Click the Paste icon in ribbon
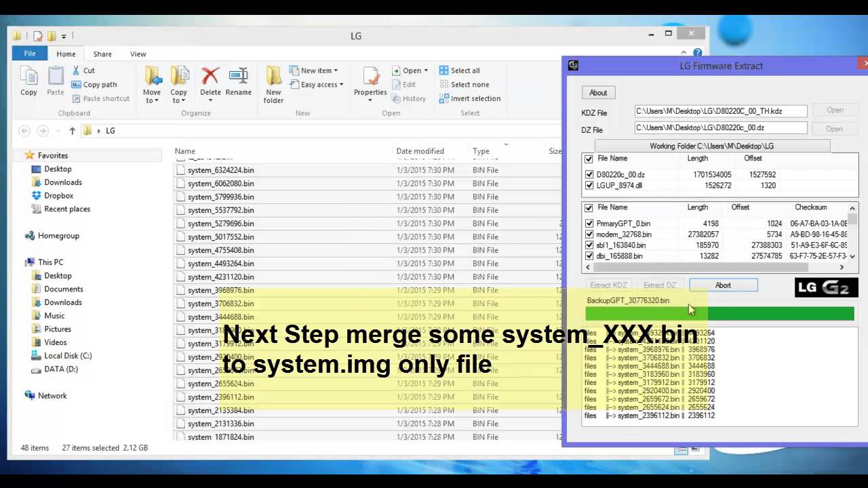The width and height of the screenshot is (868, 488). coord(56,75)
